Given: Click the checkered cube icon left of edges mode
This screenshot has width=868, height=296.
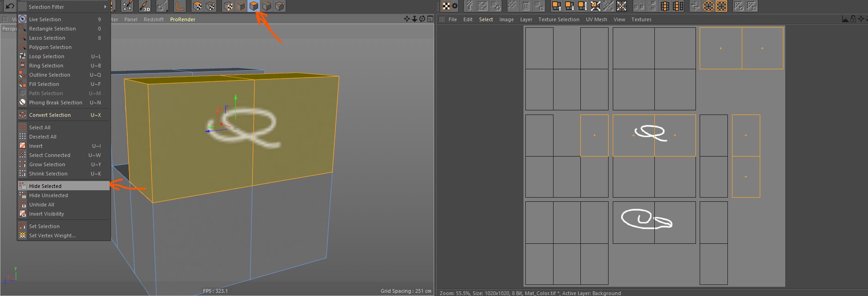Looking at the screenshot, I should tap(228, 6).
